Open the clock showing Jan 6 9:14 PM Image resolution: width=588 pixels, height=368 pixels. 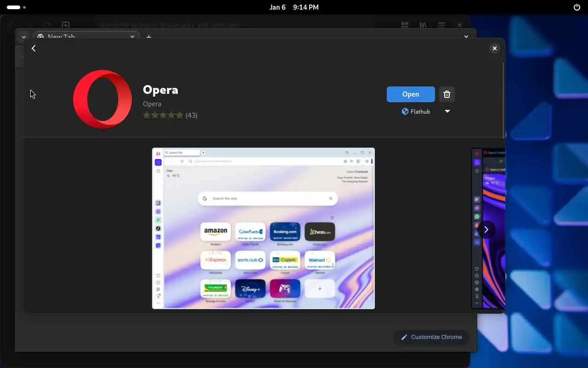pos(294,7)
